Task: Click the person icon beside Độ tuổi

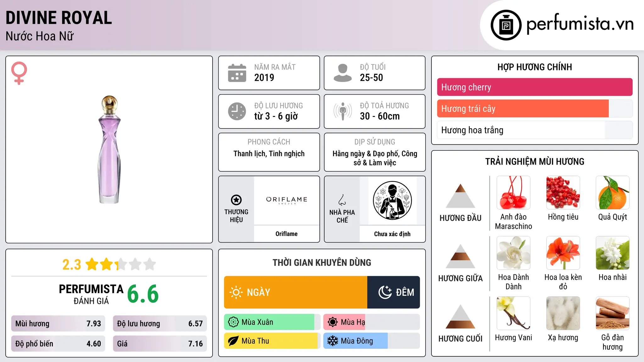Action: [343, 73]
